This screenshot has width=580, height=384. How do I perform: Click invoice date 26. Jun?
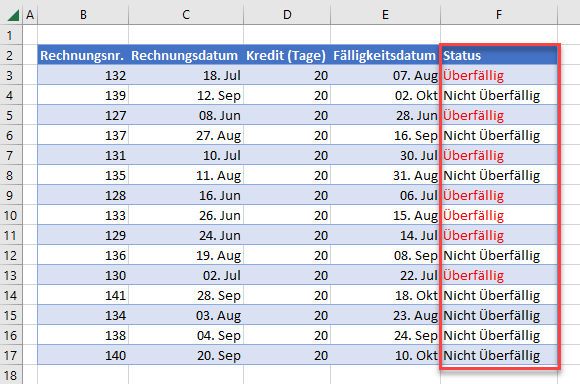click(x=186, y=215)
